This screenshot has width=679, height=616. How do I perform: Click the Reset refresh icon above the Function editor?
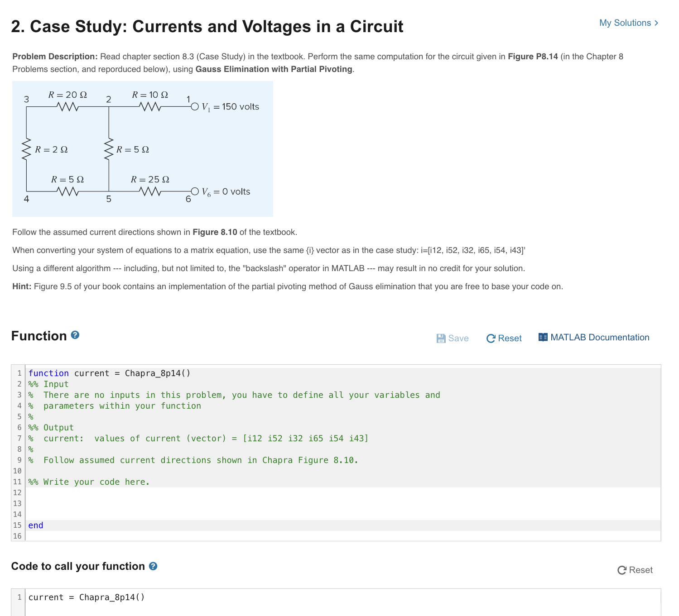491,339
